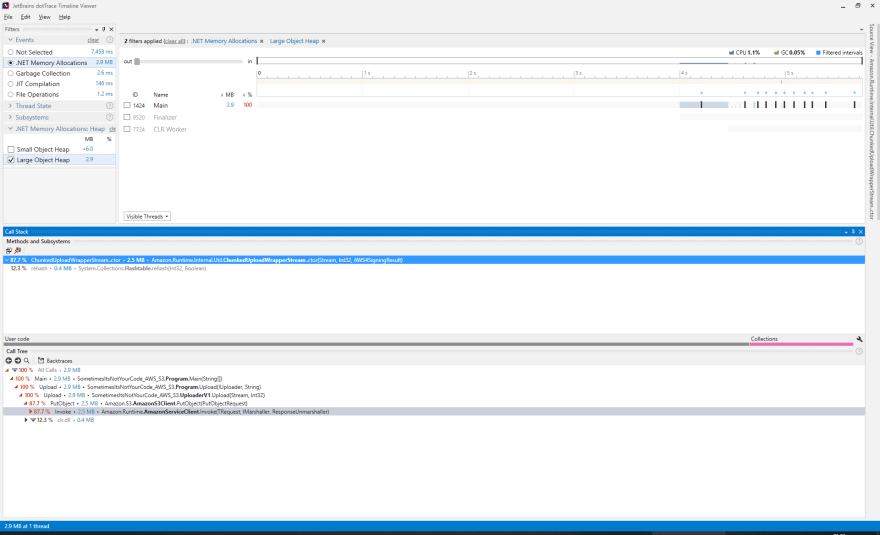The width and height of the screenshot is (880, 535).
Task: Open the vertical Source View side tab
Action: click(872, 121)
